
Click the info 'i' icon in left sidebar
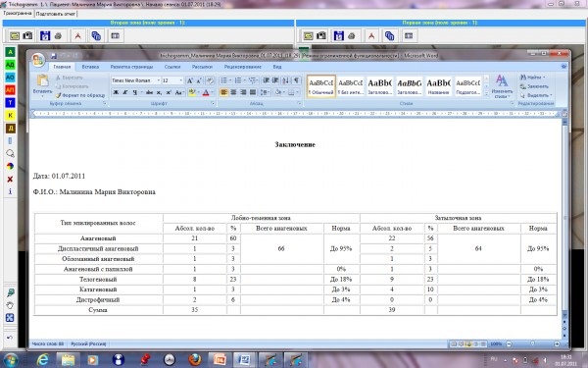[10, 191]
